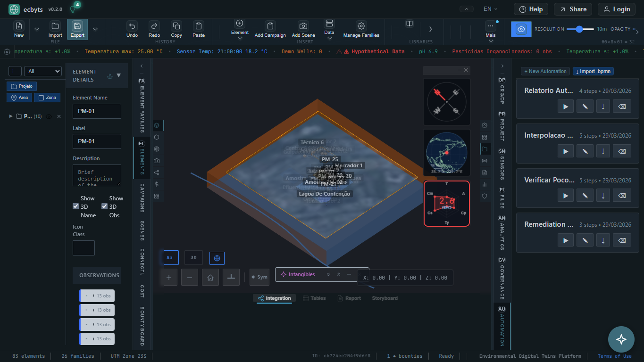Click the Redo icon
The image size is (644, 362).
(x=154, y=26)
